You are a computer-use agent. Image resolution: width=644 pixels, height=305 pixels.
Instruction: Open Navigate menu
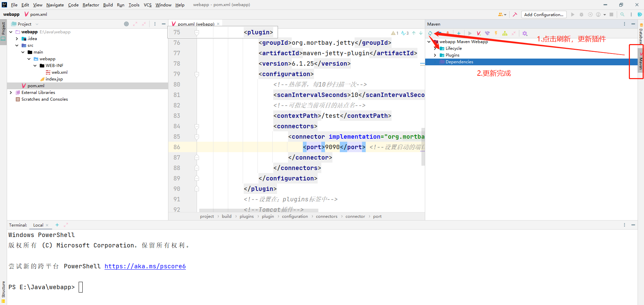pyautogui.click(x=55, y=5)
